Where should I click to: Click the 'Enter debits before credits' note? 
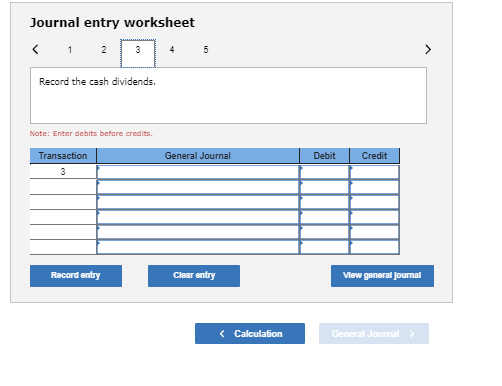point(91,134)
